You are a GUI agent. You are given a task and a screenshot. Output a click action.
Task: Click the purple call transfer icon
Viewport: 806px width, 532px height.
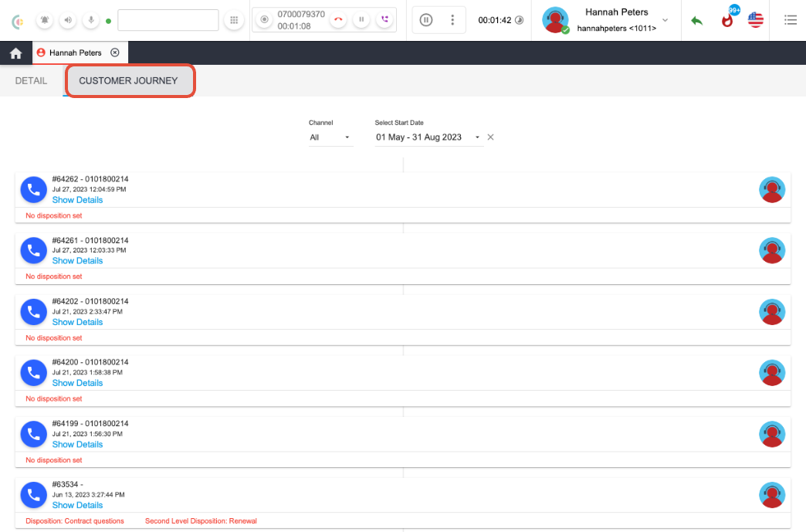[384, 19]
